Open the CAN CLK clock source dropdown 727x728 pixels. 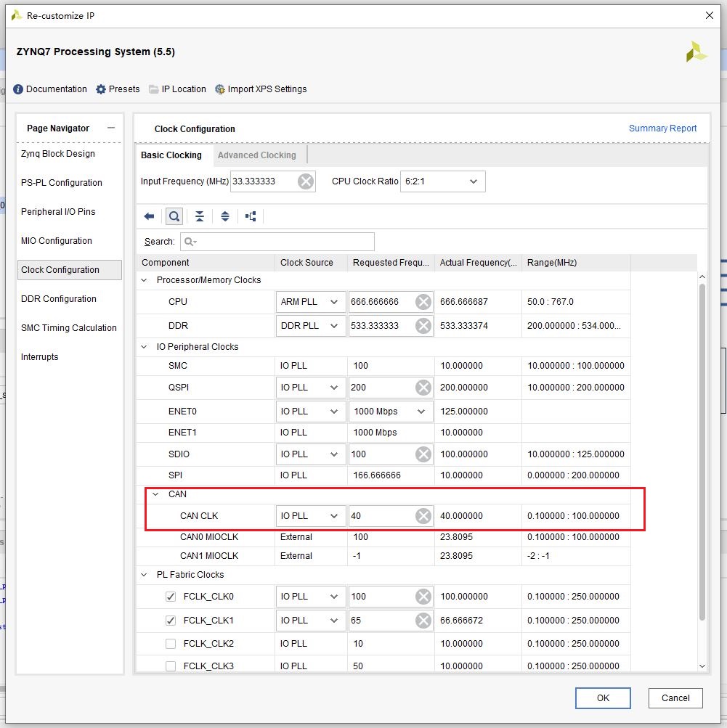[311, 516]
